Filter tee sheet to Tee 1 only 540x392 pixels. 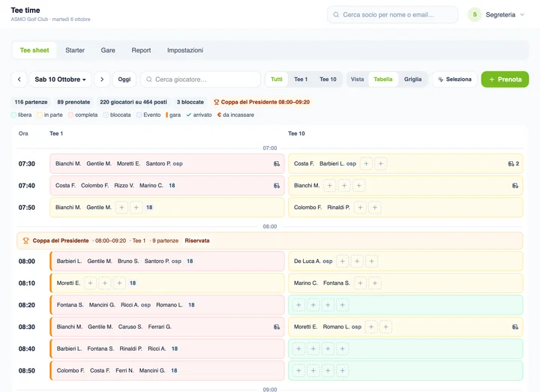click(301, 79)
